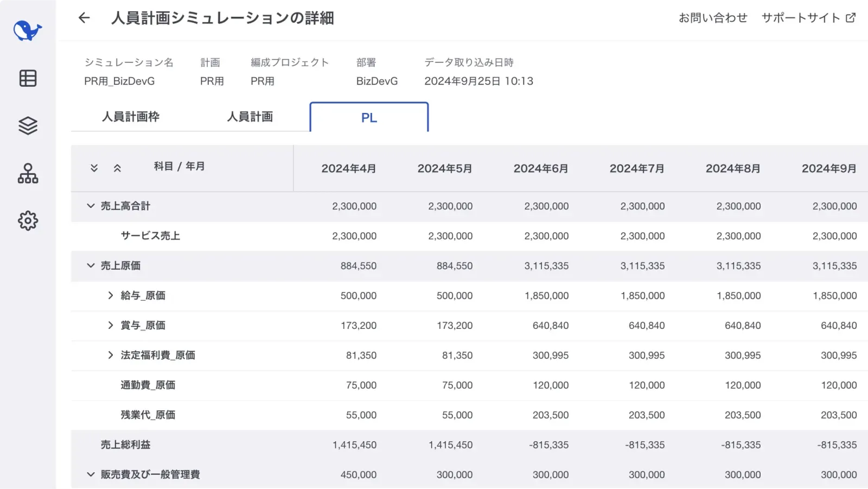Expand the 給与_原価 row

coord(111,295)
